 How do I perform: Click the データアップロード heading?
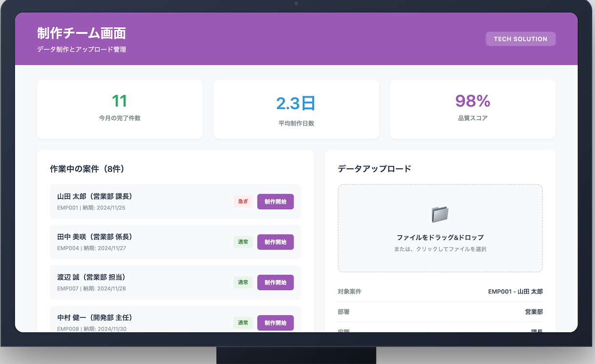(x=375, y=169)
